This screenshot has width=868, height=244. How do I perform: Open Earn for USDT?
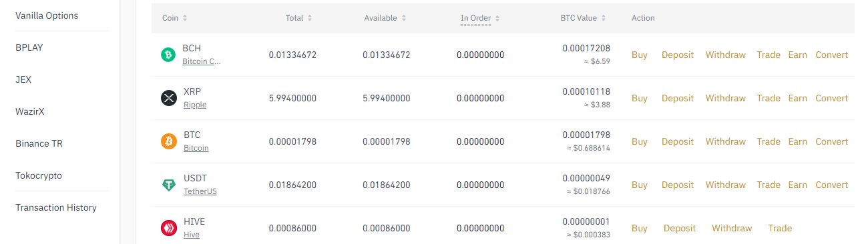(x=797, y=185)
